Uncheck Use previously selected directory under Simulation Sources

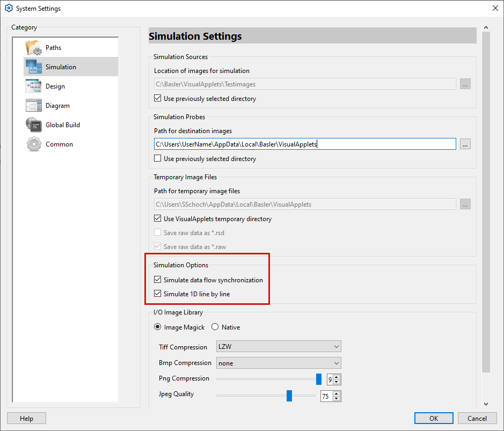tap(157, 98)
